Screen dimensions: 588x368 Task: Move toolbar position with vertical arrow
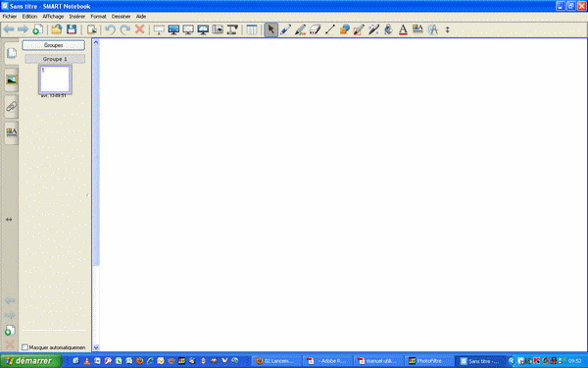(447, 29)
